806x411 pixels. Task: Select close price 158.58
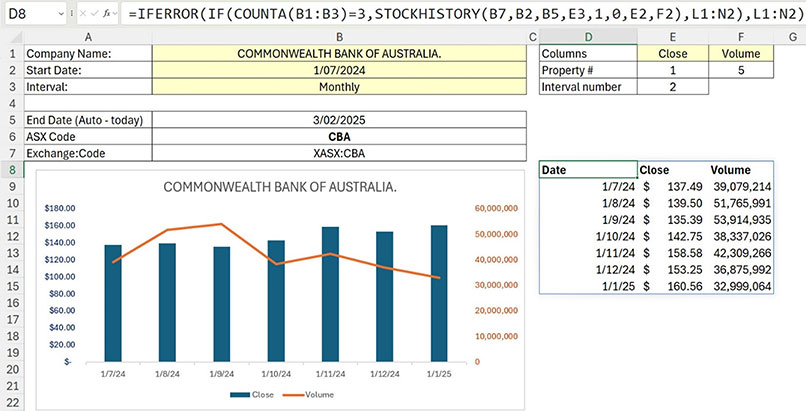pos(673,253)
